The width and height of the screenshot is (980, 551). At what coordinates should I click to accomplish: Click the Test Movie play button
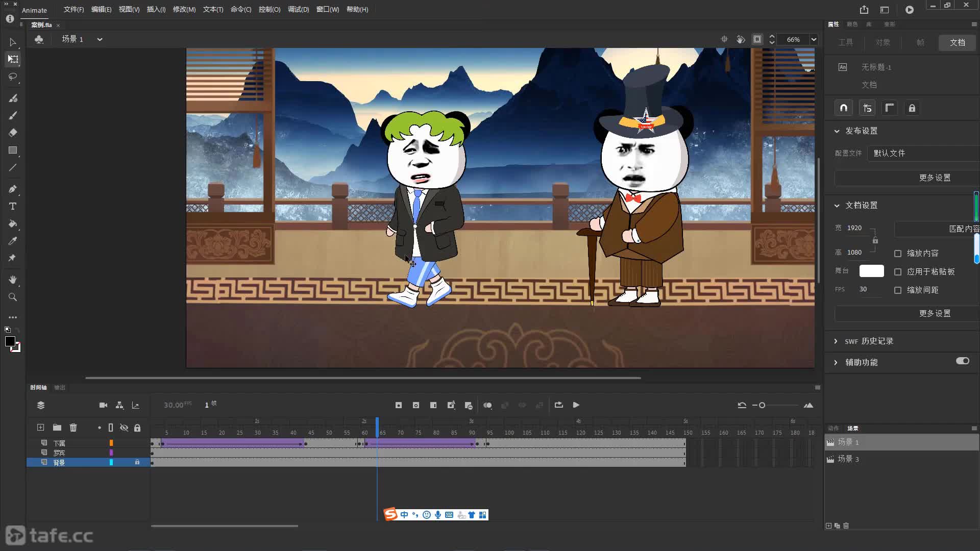[910, 10]
